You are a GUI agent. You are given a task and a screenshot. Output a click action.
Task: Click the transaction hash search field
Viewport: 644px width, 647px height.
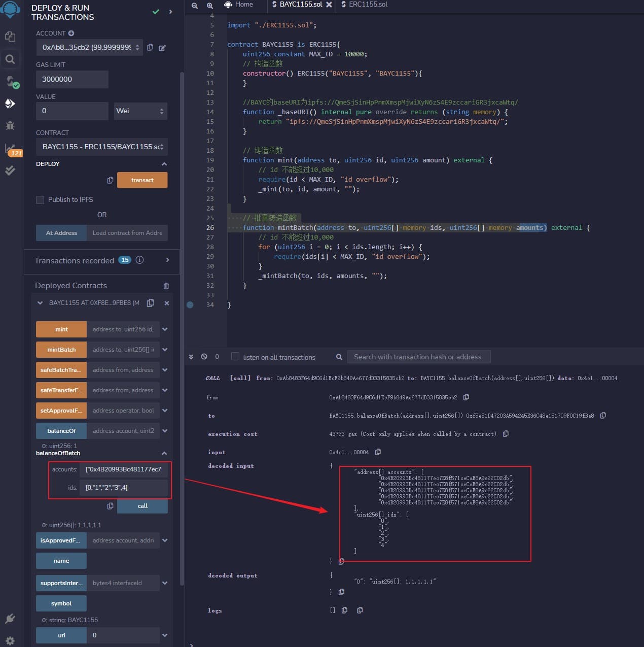click(418, 357)
